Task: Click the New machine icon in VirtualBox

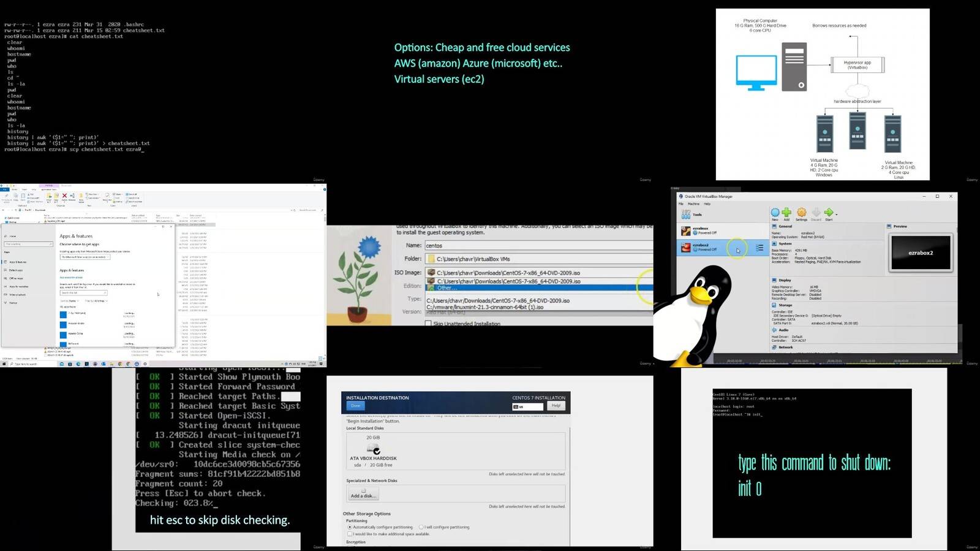Action: [775, 213]
